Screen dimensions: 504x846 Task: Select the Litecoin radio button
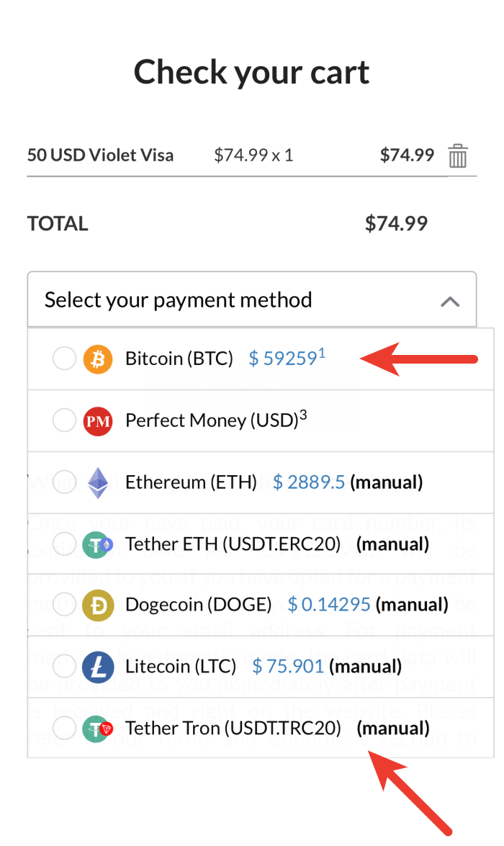pos(64,666)
